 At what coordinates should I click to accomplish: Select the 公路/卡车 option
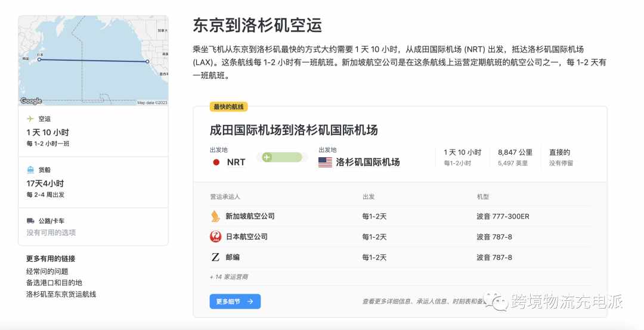[93, 226]
